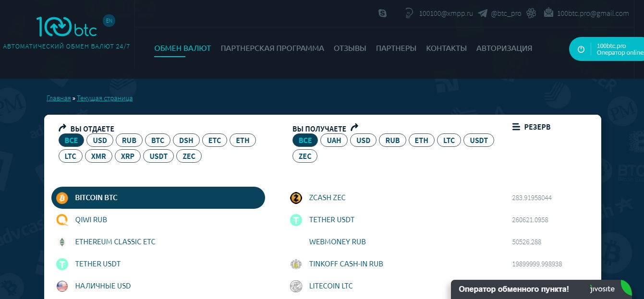Screen dimensions: 644x299
Task: Click the Jivosite leaf icon
Action: [626, 288]
